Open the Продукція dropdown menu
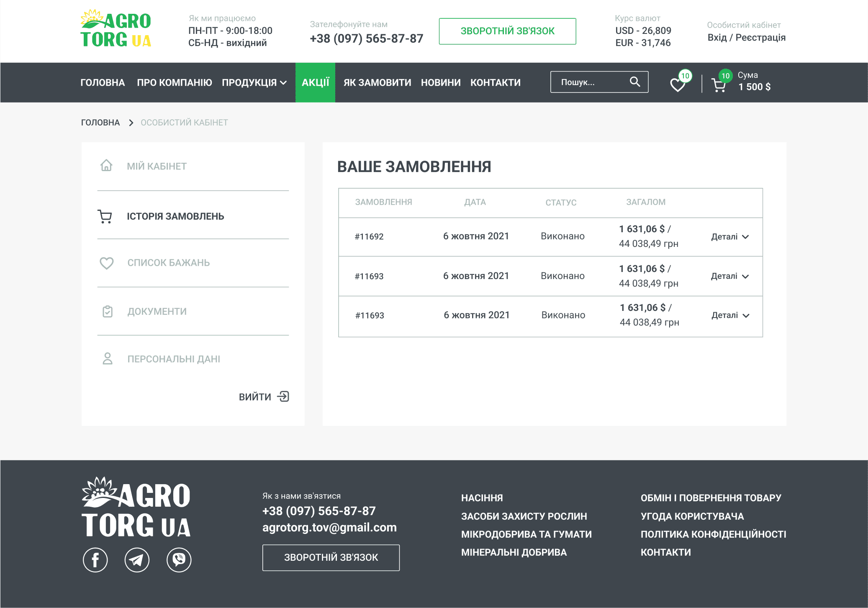 point(254,82)
